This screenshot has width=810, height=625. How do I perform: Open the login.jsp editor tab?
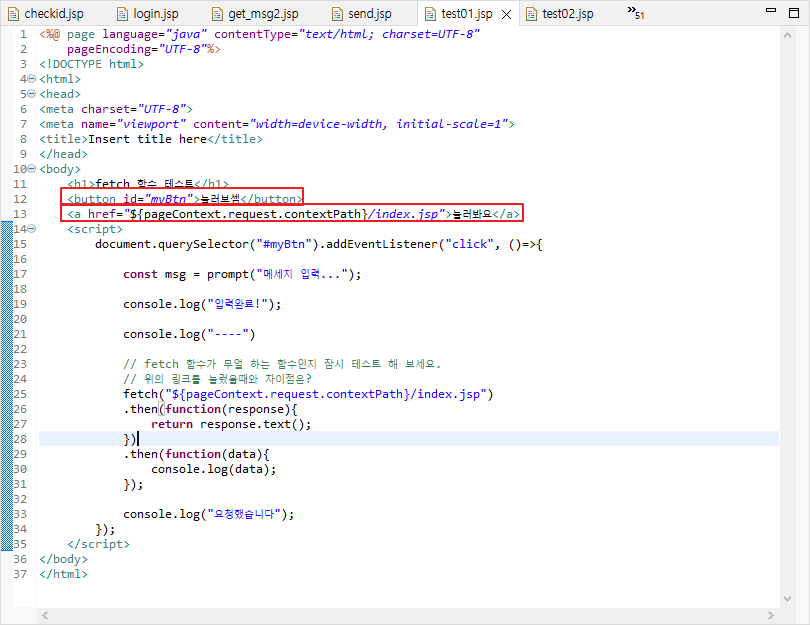pyautogui.click(x=148, y=14)
